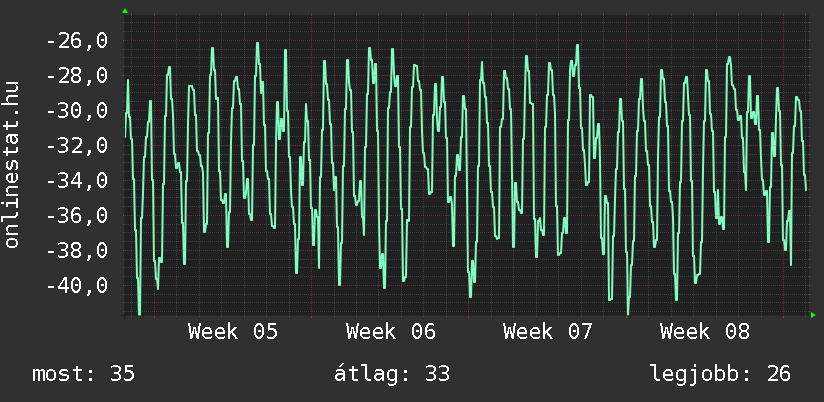
Task: Click the line's deepest dip before Week 05
Action: (x=139, y=313)
